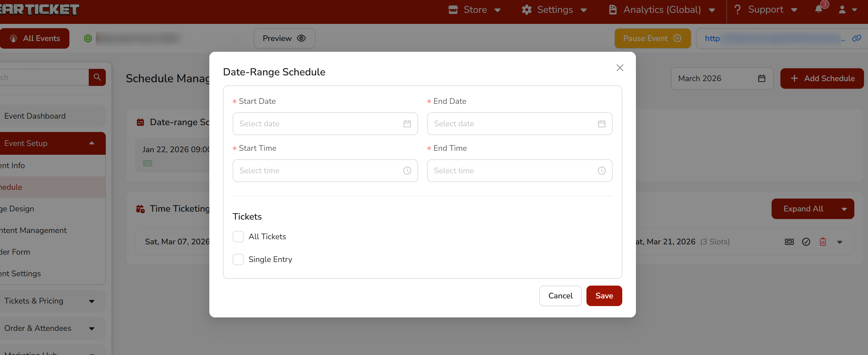The image size is (868, 355).
Task: Close the Date-Range Schedule dialog
Action: (619, 68)
